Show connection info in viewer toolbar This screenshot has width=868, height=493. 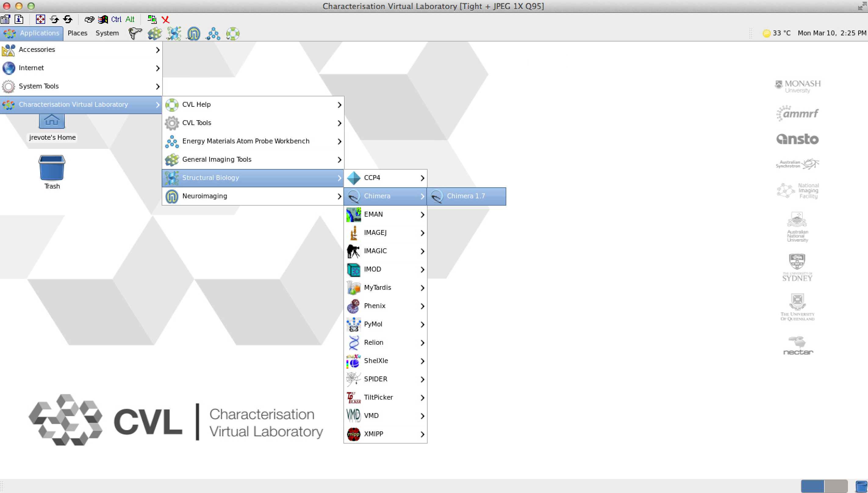coord(19,19)
